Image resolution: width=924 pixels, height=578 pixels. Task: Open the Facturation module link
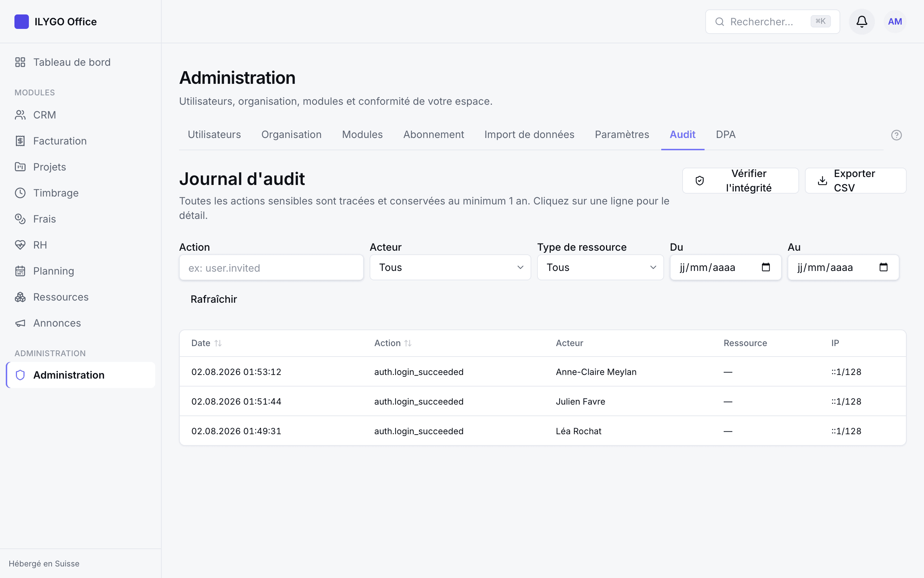click(80, 141)
